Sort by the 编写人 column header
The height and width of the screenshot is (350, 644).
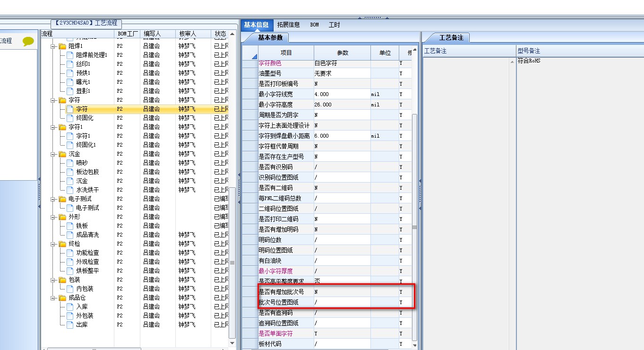[x=158, y=34]
